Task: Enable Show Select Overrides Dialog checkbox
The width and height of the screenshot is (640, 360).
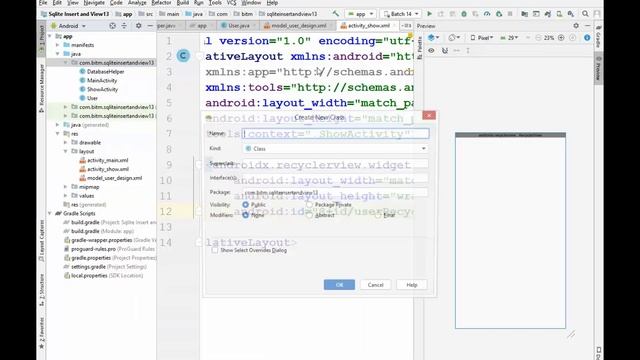Action: (x=215, y=250)
